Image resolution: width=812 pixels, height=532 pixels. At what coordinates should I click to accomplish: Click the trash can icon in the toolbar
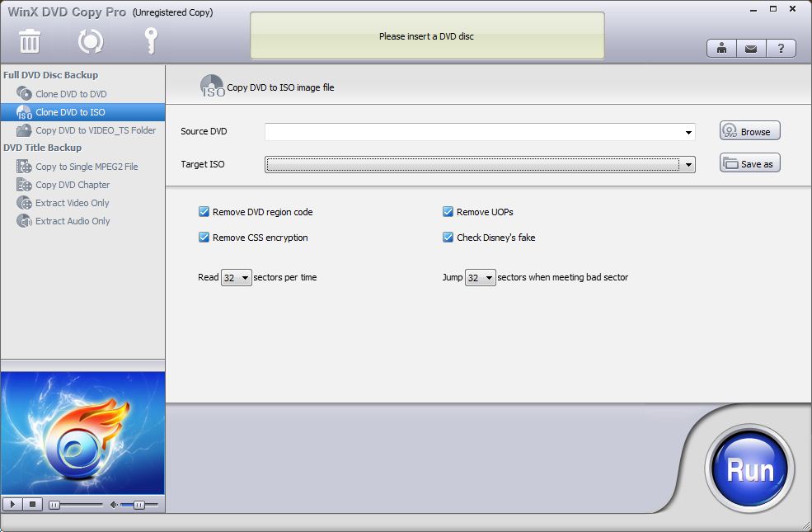click(x=30, y=41)
